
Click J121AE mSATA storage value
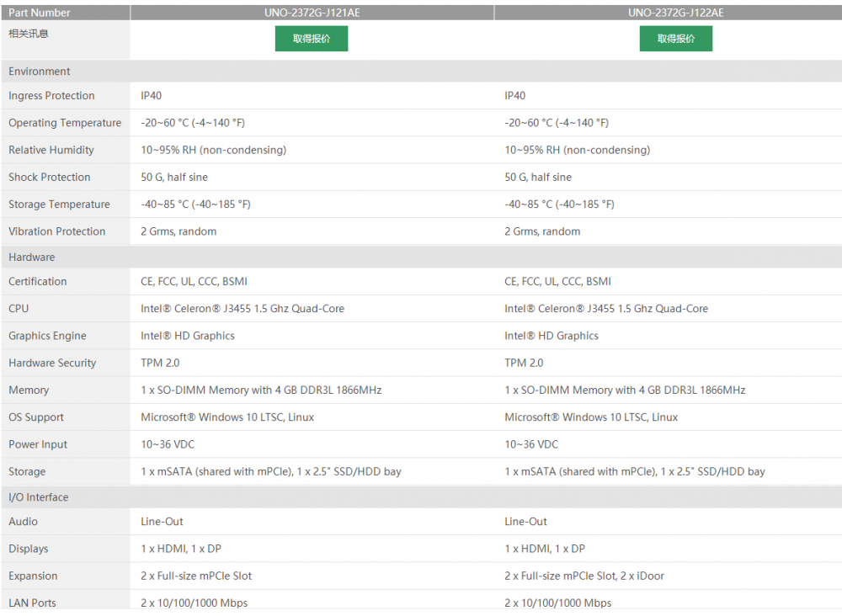pyautogui.click(x=270, y=471)
